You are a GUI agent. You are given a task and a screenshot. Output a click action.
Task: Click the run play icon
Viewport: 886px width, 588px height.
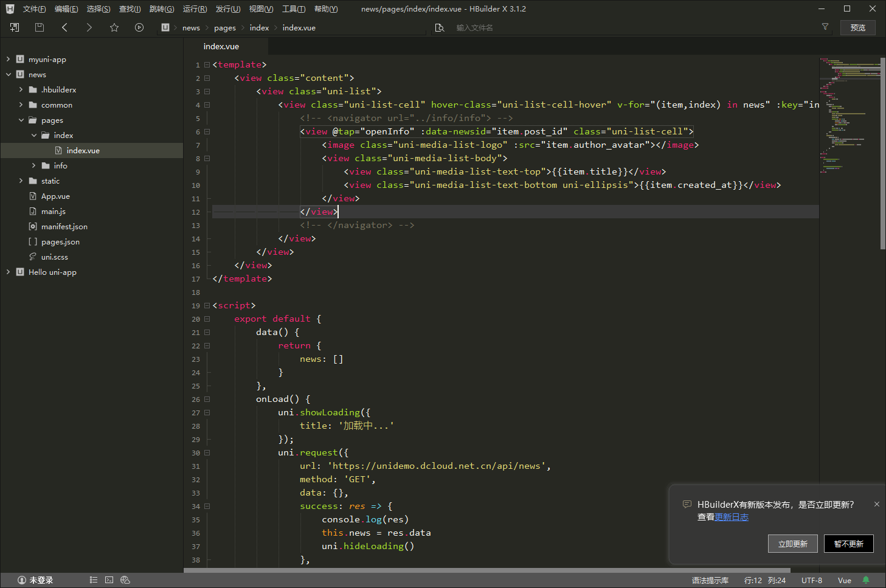139,27
